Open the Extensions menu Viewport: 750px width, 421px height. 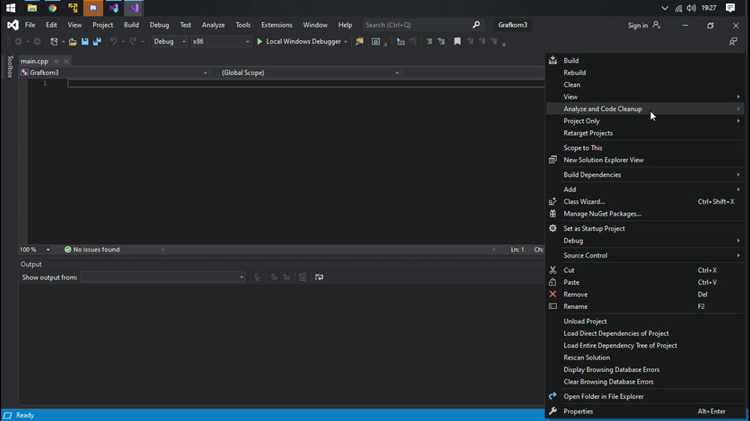point(276,25)
